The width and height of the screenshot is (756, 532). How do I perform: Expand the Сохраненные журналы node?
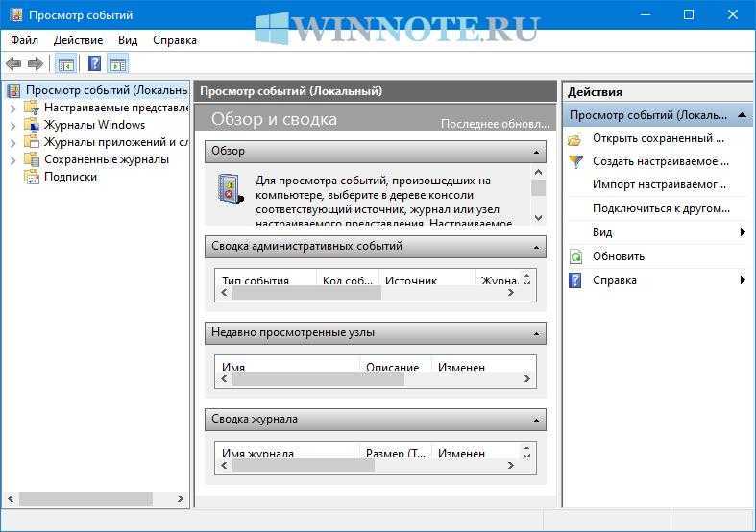click(13, 160)
